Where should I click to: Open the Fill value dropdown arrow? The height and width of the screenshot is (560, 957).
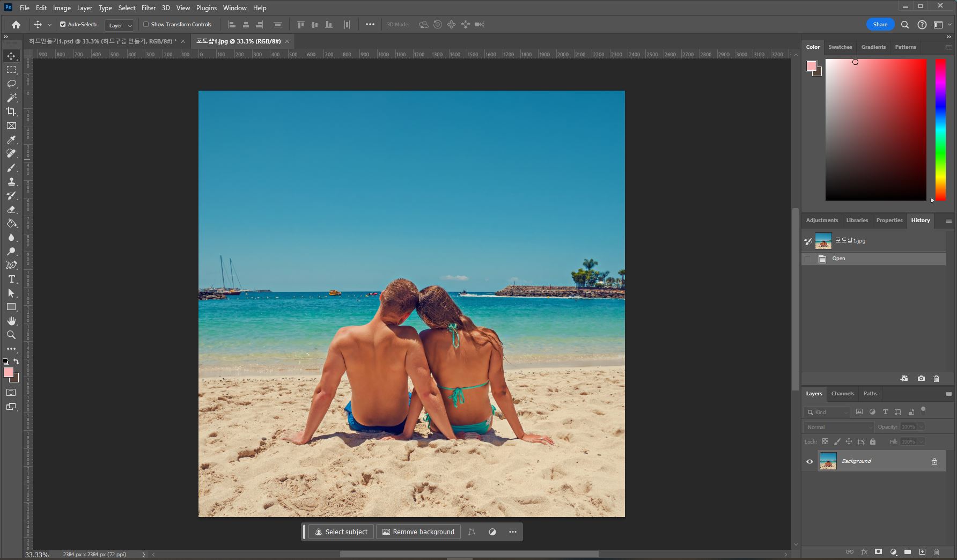pos(922,441)
